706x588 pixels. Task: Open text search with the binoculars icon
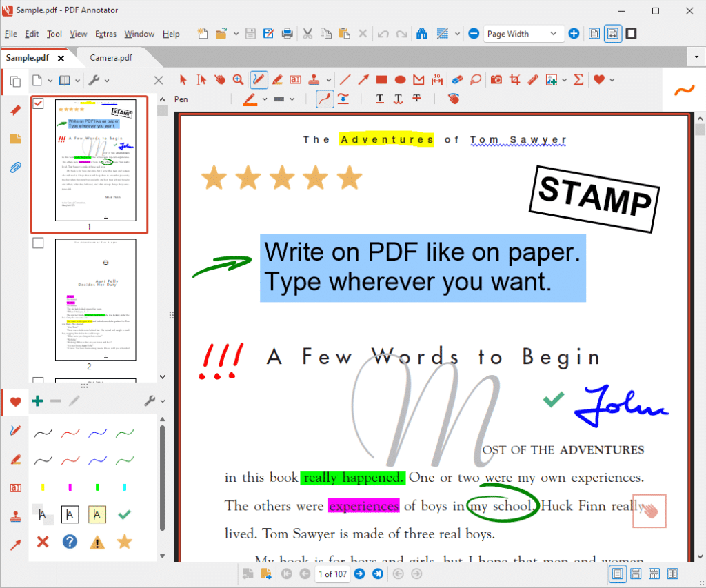(x=422, y=33)
